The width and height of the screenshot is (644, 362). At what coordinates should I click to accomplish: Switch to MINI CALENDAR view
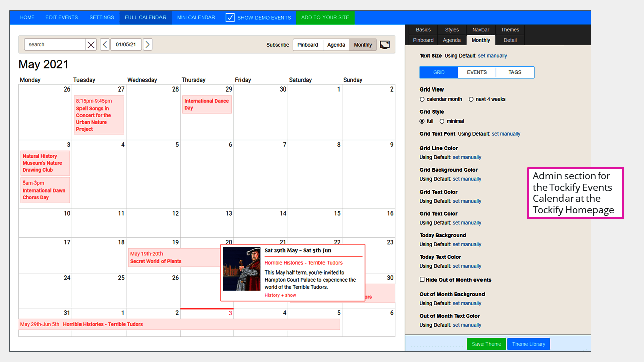point(196,17)
